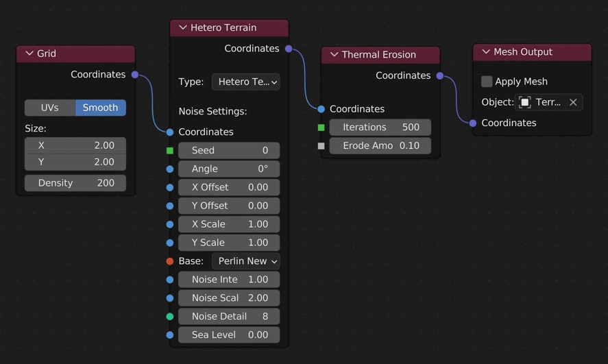
Task: Collapse the Thermal Erosion node
Action: pos(334,55)
